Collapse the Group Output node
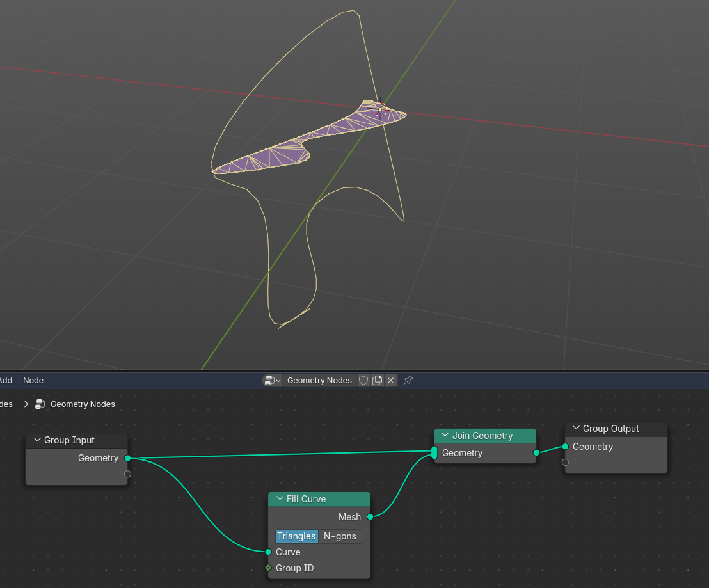The height and width of the screenshot is (588, 709). pos(576,428)
